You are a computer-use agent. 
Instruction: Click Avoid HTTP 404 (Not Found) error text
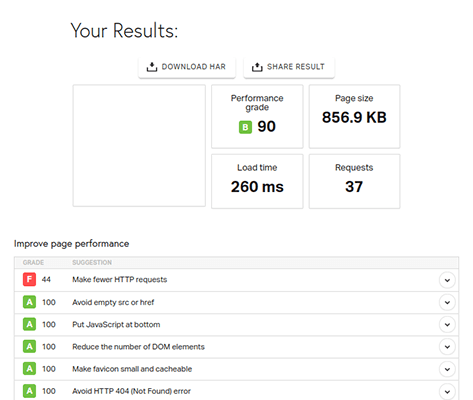(x=131, y=391)
